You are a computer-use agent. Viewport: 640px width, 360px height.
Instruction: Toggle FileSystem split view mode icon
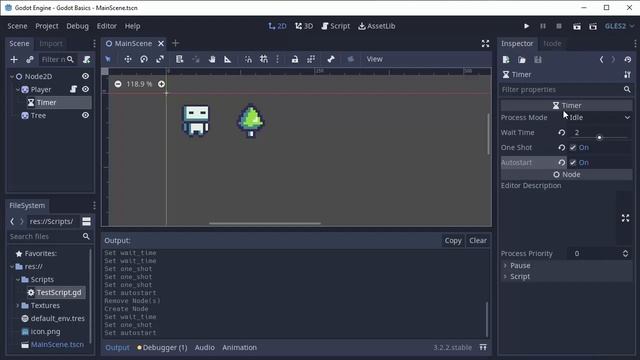[x=86, y=221]
